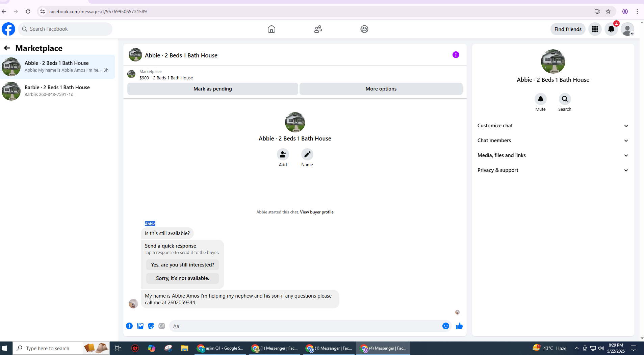Switch to asim Q1 Google Sheets taskbar window
The image size is (644, 355).
click(221, 348)
